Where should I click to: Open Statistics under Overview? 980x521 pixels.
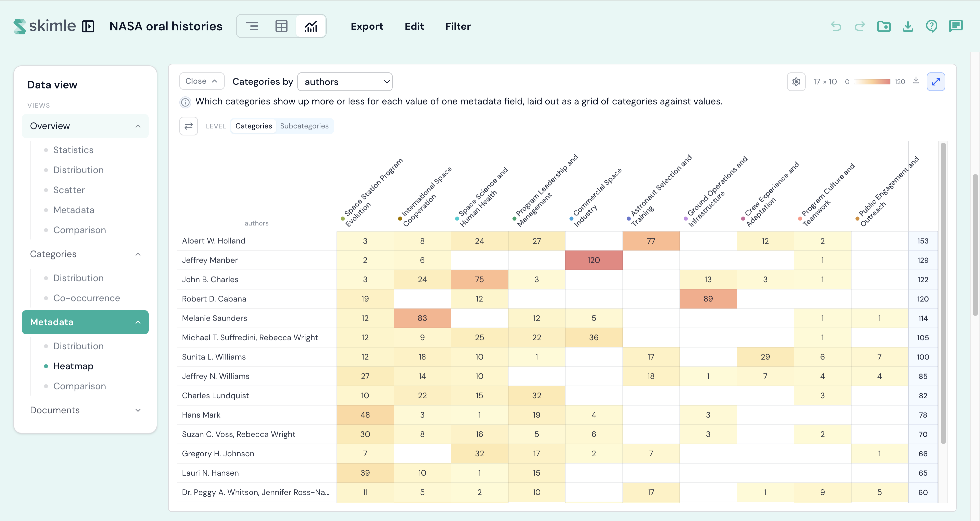click(73, 150)
